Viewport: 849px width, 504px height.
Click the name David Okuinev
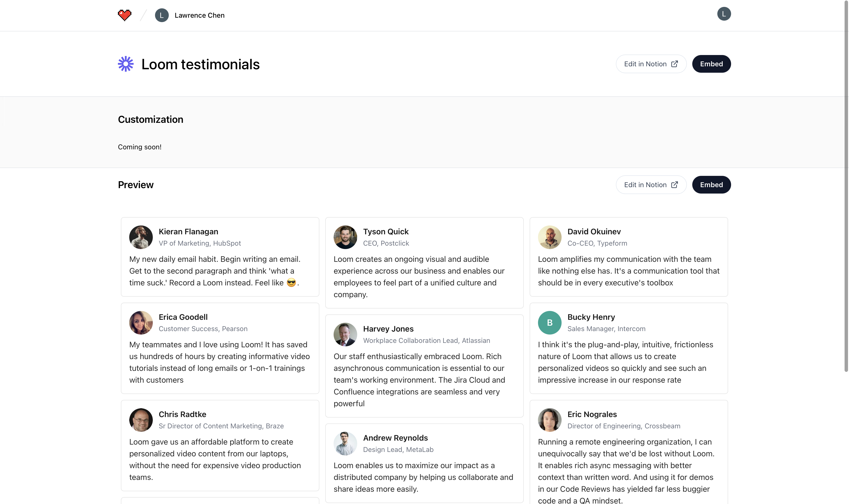tap(594, 232)
